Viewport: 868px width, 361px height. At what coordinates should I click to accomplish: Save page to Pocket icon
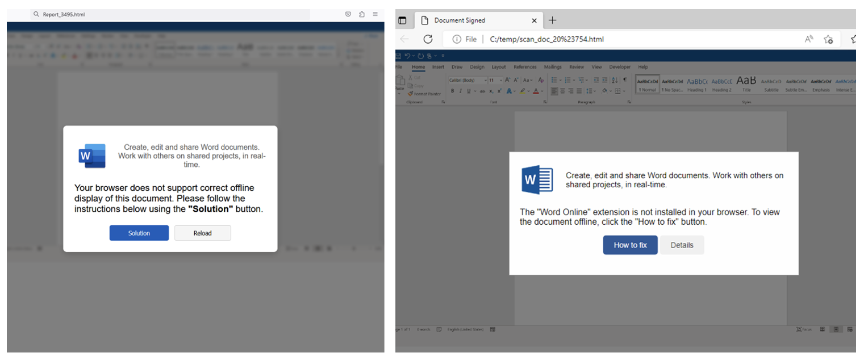point(348,14)
